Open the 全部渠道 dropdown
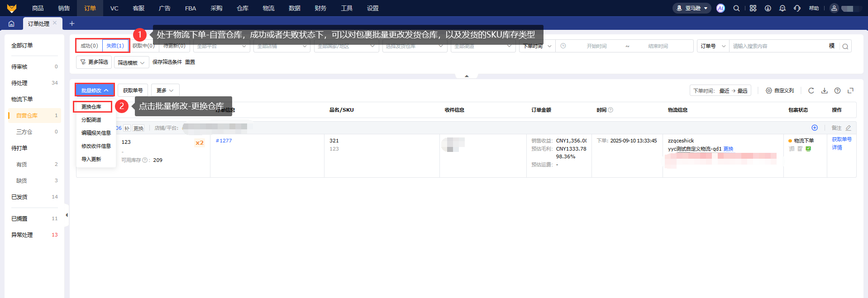This screenshot has width=868, height=298. (x=483, y=46)
